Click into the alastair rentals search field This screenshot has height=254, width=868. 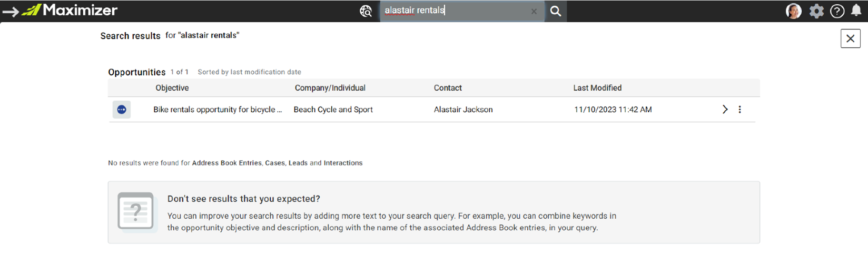[x=456, y=11]
